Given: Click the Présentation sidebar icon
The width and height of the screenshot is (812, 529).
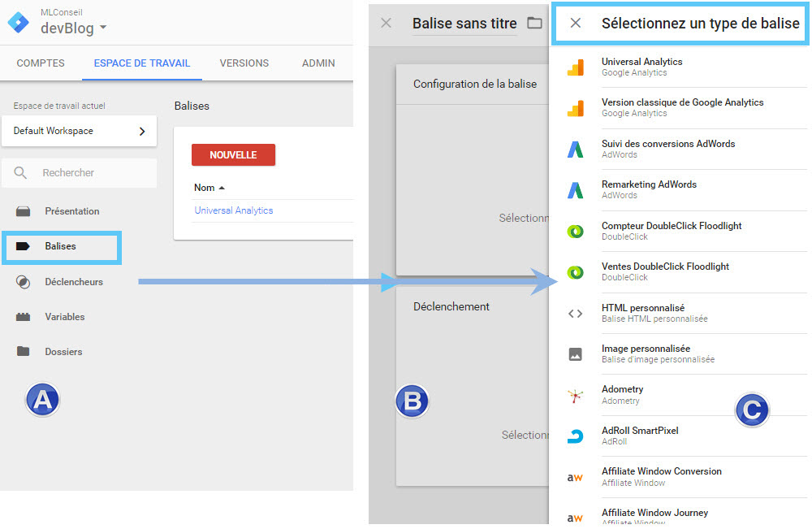Looking at the screenshot, I should click(23, 211).
